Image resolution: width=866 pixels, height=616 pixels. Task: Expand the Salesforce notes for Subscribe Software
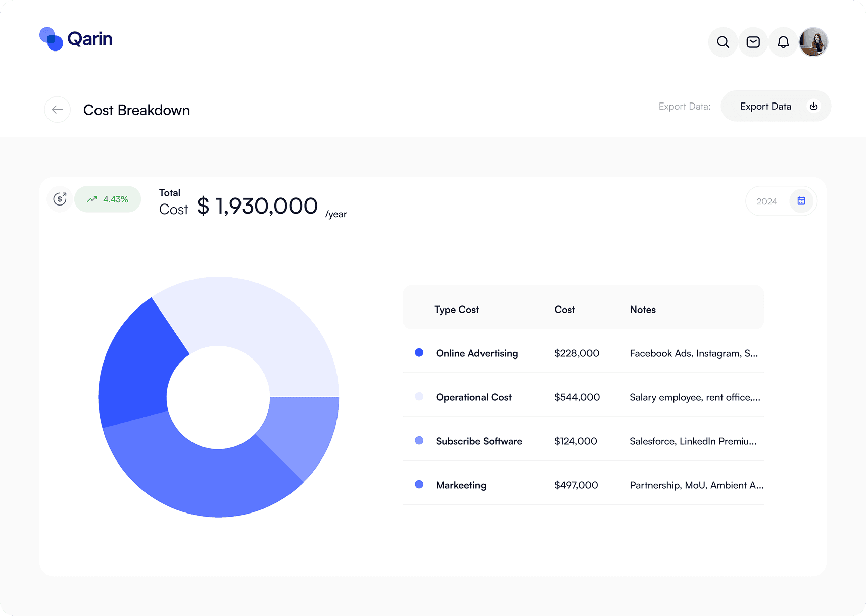693,441
